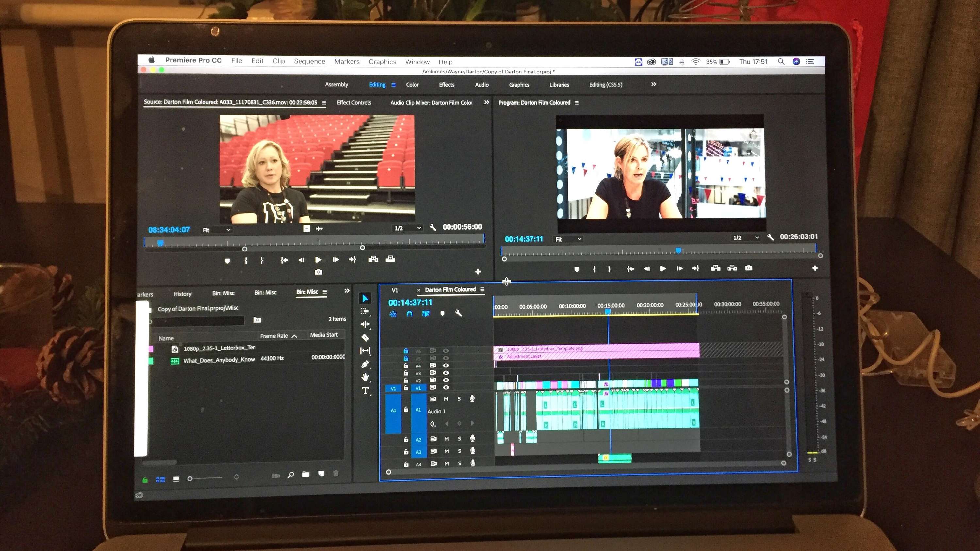Select the Type tool
This screenshot has height=551, width=980.
click(x=365, y=391)
